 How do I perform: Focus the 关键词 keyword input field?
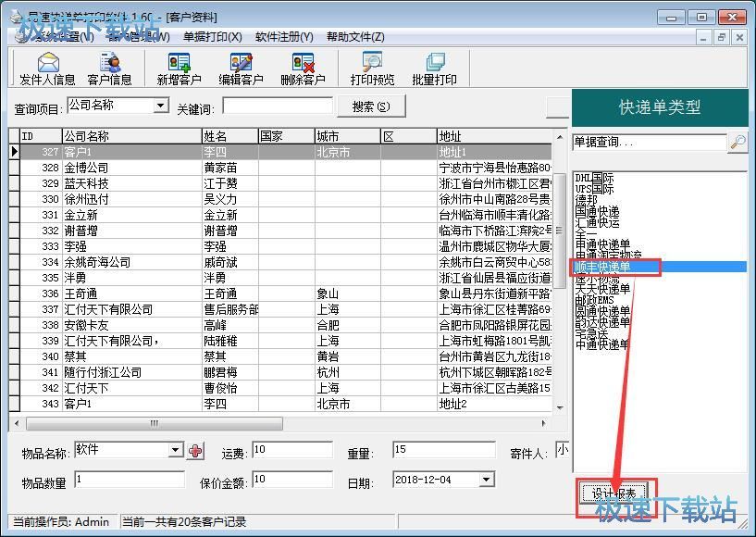[x=278, y=106]
